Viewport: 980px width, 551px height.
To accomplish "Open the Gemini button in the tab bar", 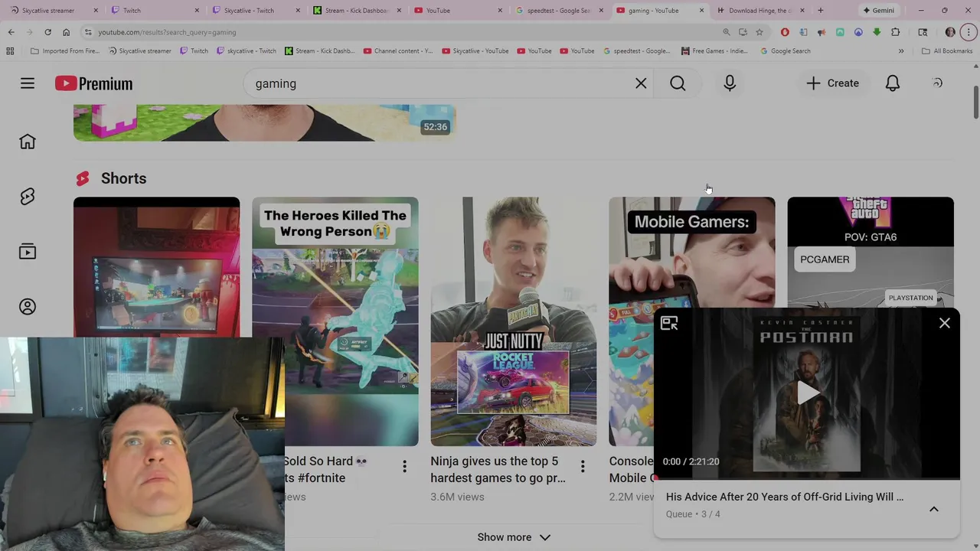I will tap(878, 11).
